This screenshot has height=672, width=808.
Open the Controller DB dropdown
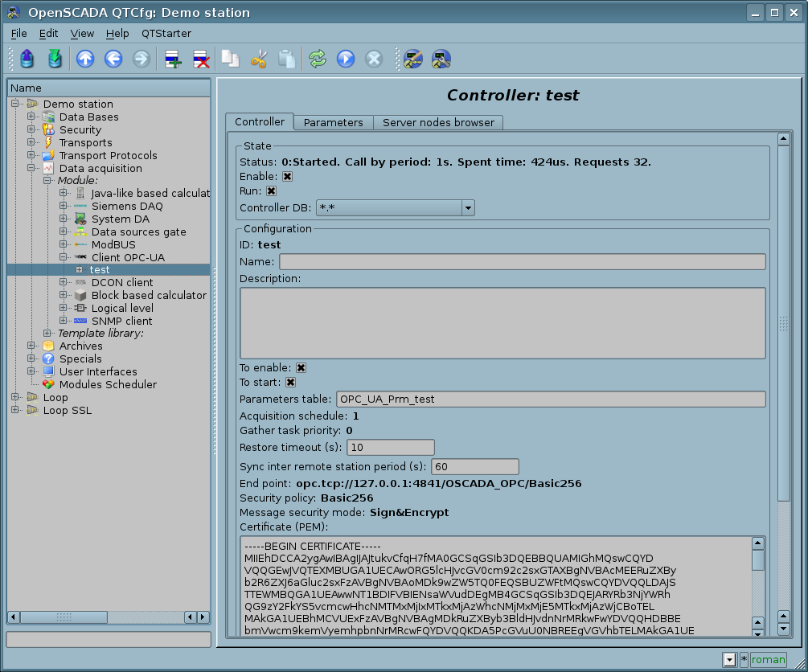467,208
